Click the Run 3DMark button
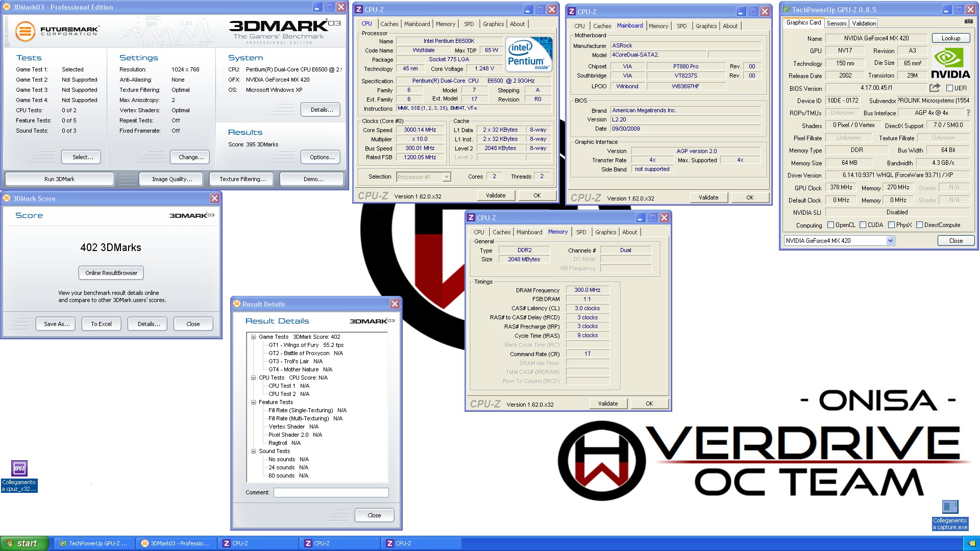980x551 pixels. (x=59, y=179)
